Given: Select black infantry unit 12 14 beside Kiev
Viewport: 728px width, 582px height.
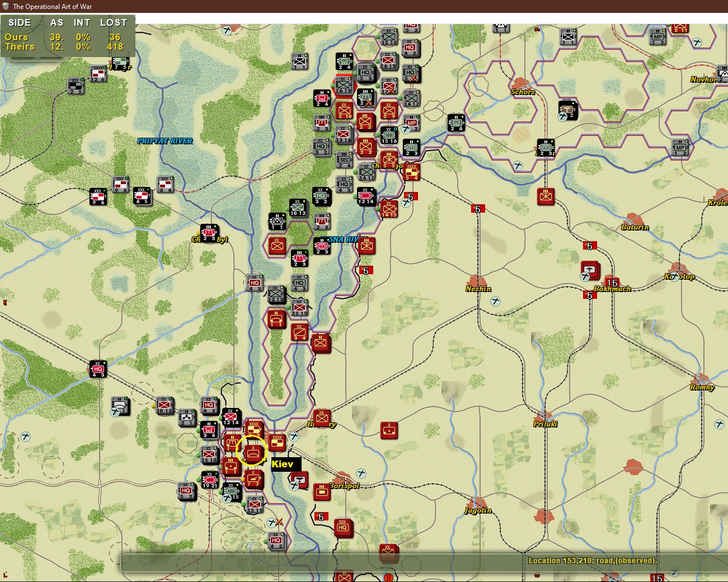Looking at the screenshot, I should click(231, 417).
